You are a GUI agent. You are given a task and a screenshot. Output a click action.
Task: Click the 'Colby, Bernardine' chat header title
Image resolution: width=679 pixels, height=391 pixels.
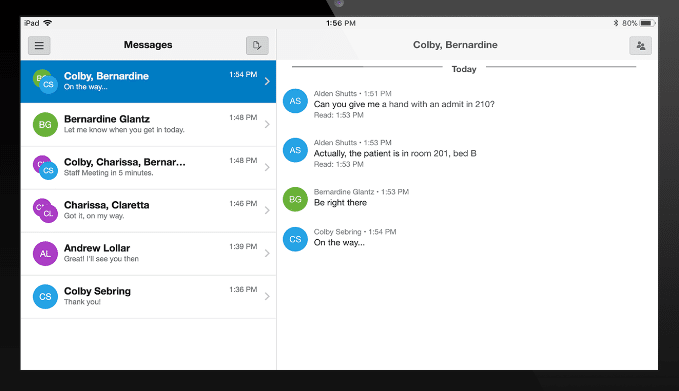tap(455, 45)
